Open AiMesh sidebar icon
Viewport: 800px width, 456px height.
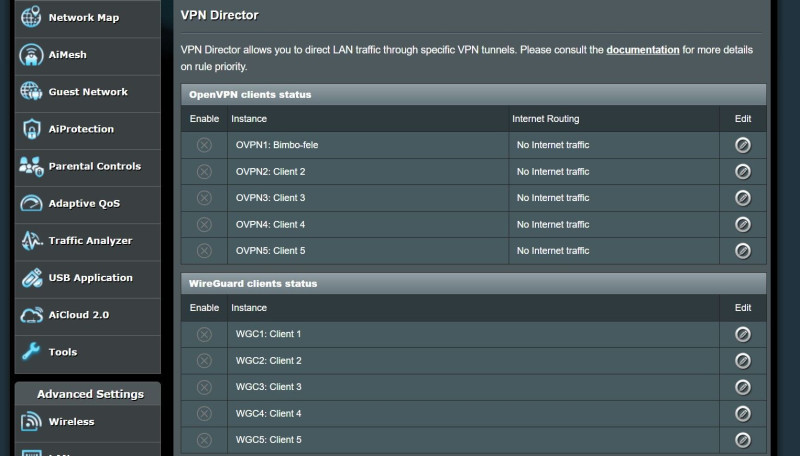(30, 55)
